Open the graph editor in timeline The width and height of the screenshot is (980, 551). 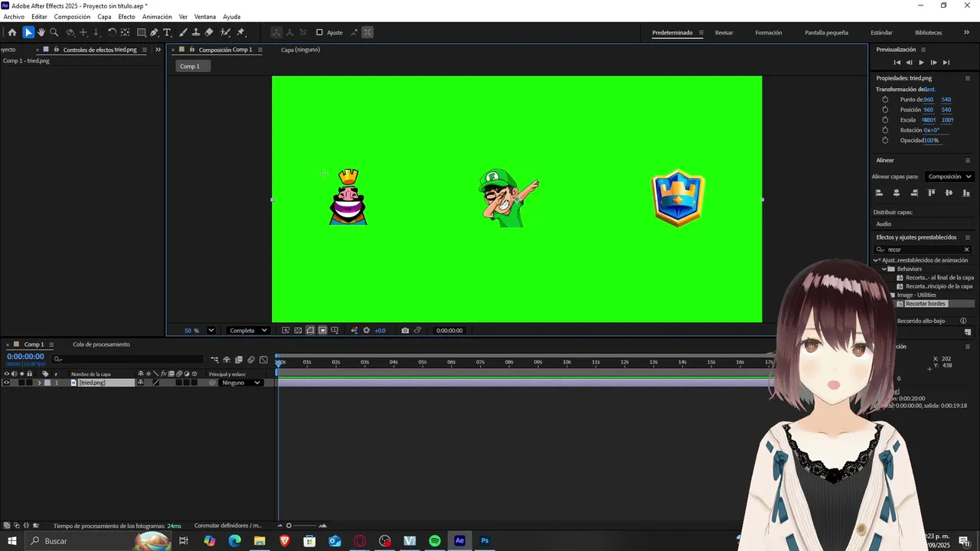click(x=263, y=360)
